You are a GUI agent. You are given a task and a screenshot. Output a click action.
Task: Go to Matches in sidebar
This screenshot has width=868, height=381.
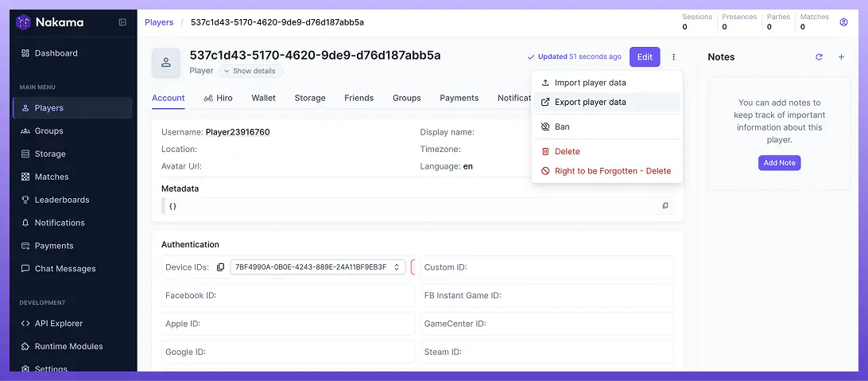click(72, 177)
